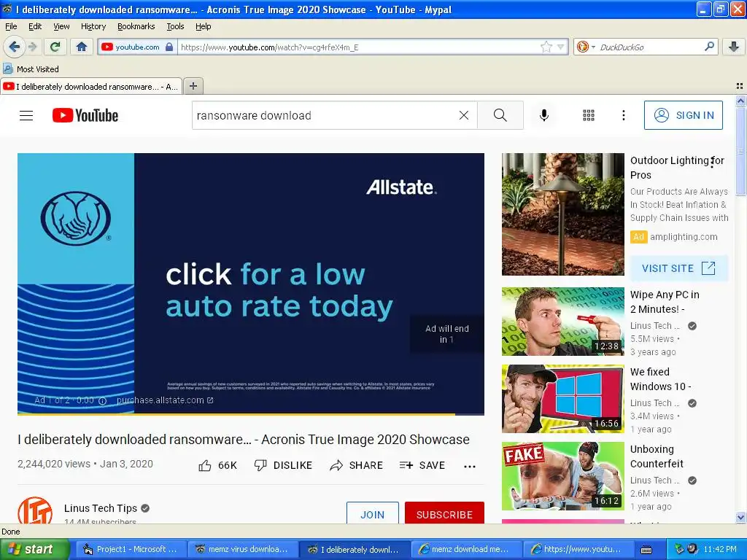Click the ad info circle icon
Viewport: 747px width, 560px height.
coord(102,401)
